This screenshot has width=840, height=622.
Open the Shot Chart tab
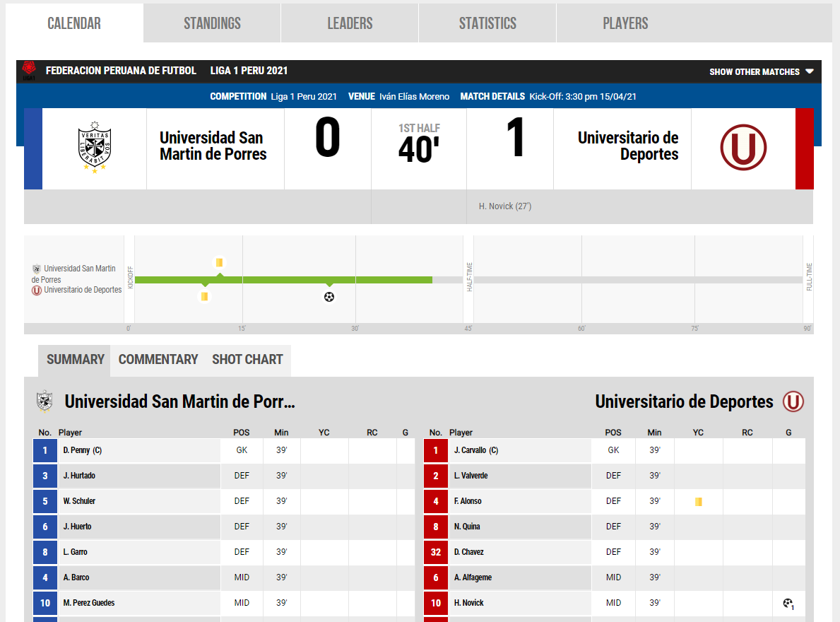coord(247,360)
